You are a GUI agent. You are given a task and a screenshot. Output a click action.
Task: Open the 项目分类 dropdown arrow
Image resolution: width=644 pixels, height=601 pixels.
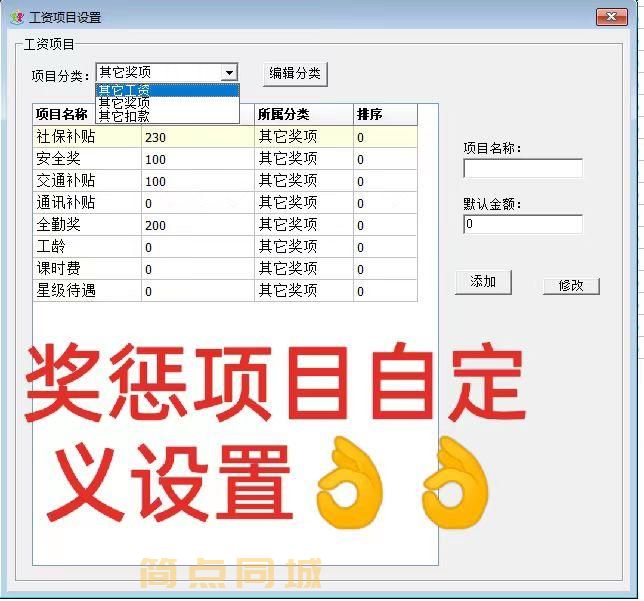(229, 73)
